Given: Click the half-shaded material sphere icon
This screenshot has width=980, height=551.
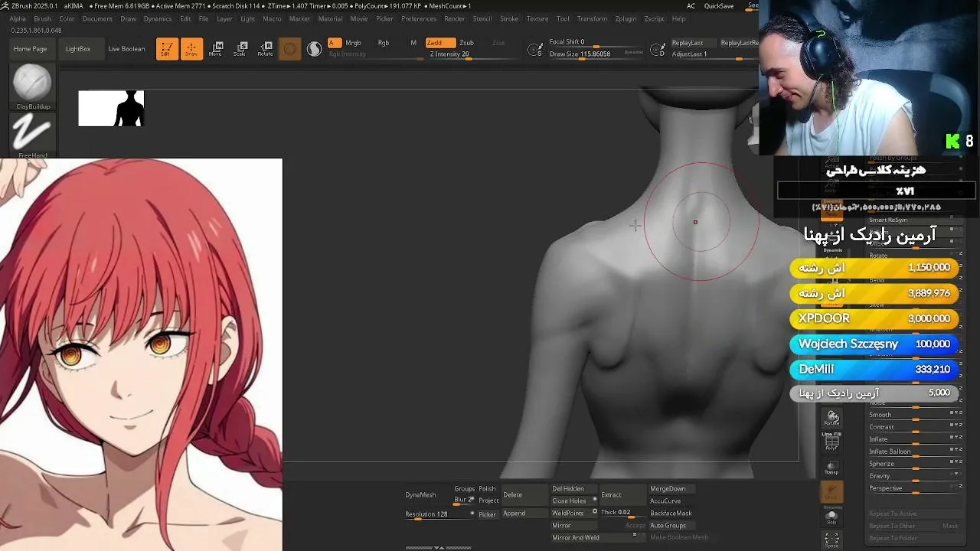Looking at the screenshot, I should click(x=315, y=50).
